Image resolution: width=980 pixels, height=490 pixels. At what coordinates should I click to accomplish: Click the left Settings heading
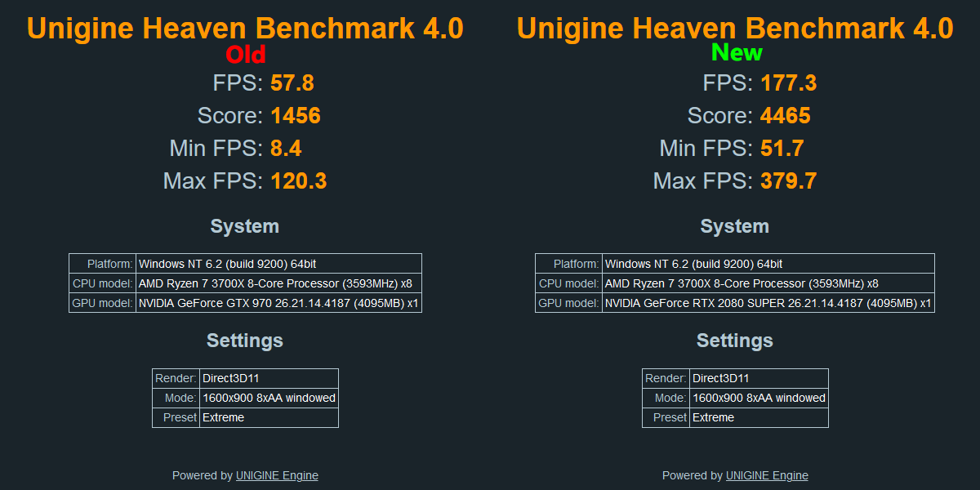pos(245,341)
